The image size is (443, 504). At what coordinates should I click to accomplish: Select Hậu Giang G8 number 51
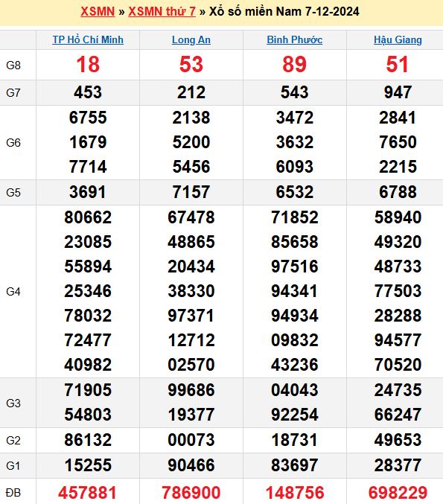(x=398, y=64)
